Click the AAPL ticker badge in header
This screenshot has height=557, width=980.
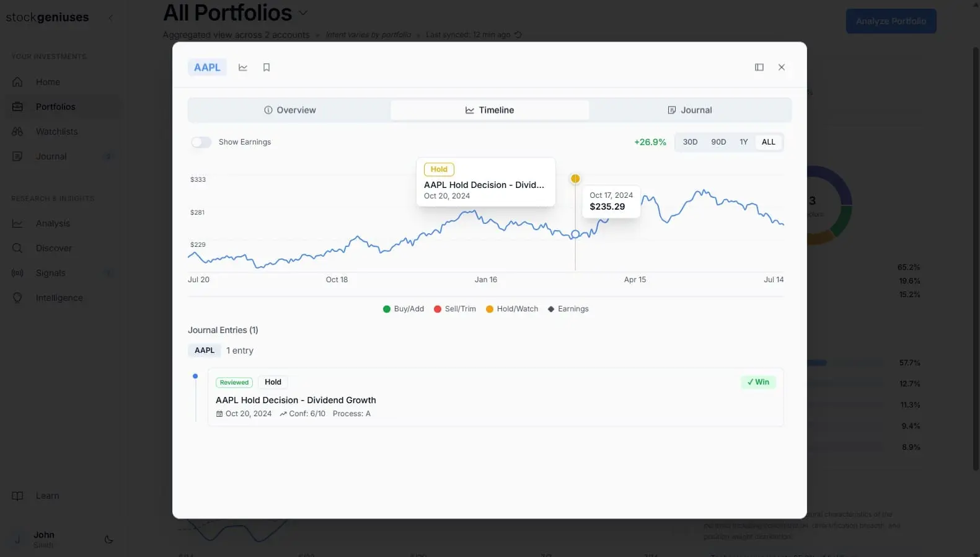click(x=207, y=68)
